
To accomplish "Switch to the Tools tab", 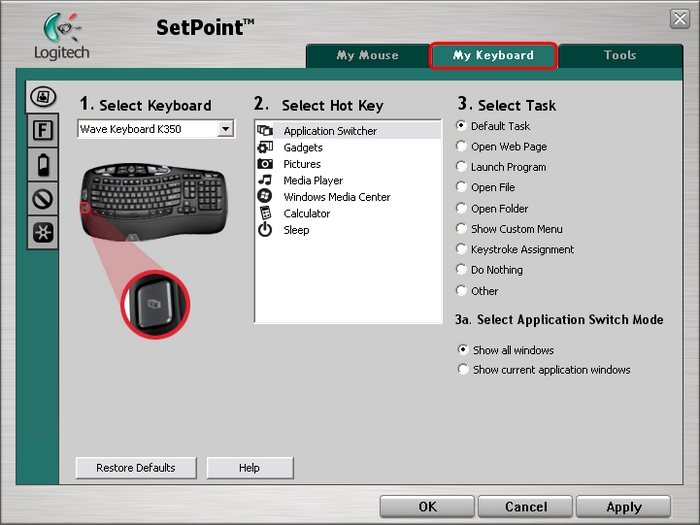I will point(619,56).
